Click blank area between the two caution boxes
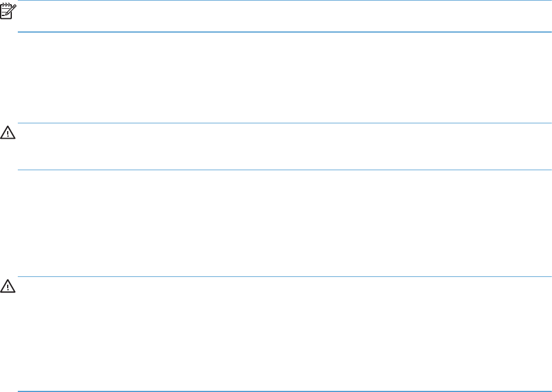The width and height of the screenshot is (552, 392). 282,223
